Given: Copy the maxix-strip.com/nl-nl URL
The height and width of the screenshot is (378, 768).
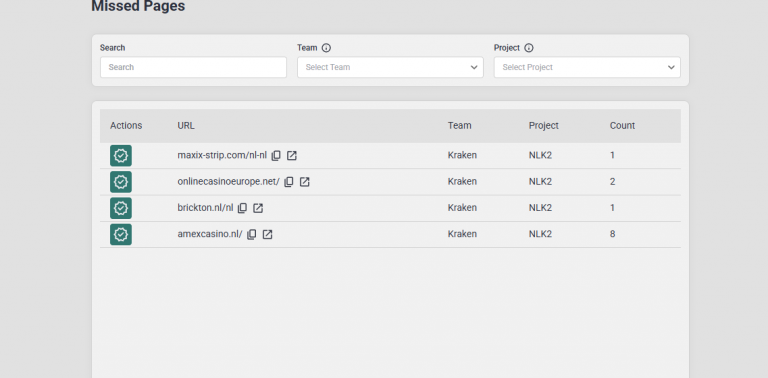Looking at the screenshot, I should click(276, 156).
